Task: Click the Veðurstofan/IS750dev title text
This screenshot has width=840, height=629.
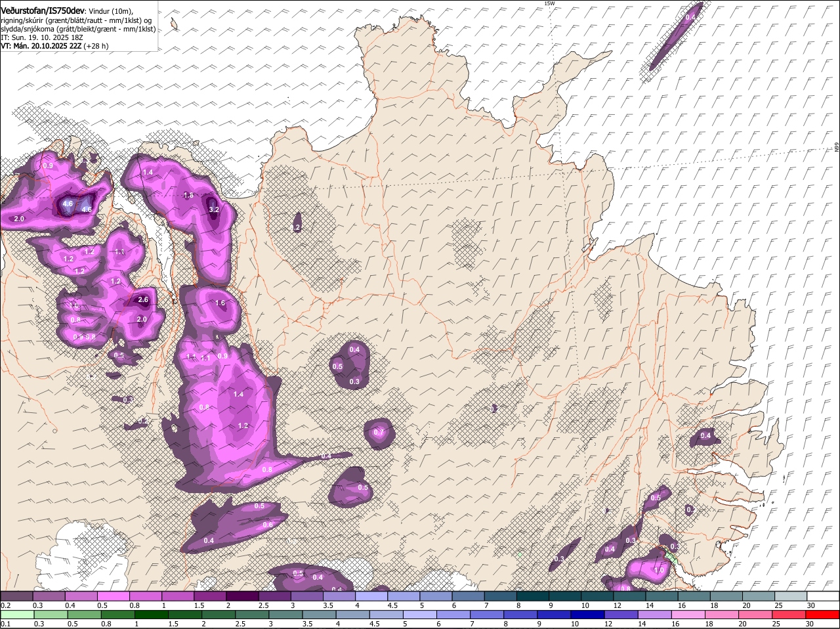Action: (x=43, y=11)
